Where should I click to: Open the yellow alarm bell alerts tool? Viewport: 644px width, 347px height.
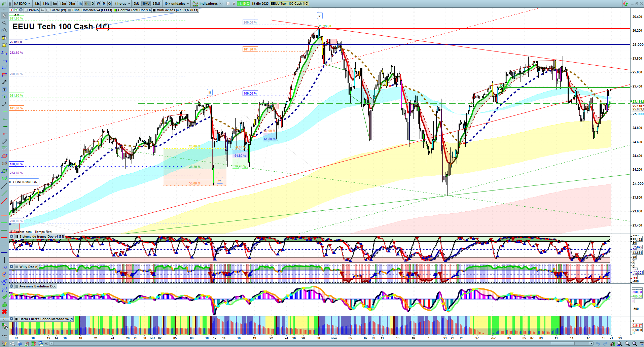coord(4,45)
